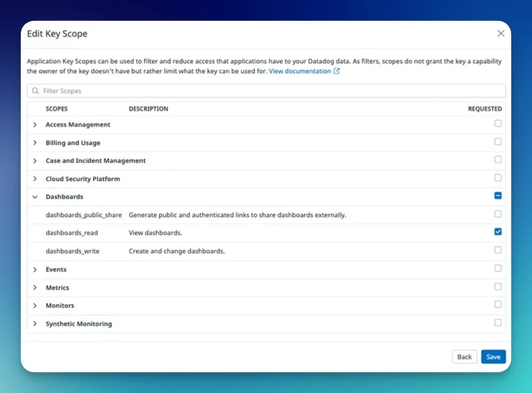
Task: Uncheck the dashboards_read scope checkbox
Action: (498, 232)
